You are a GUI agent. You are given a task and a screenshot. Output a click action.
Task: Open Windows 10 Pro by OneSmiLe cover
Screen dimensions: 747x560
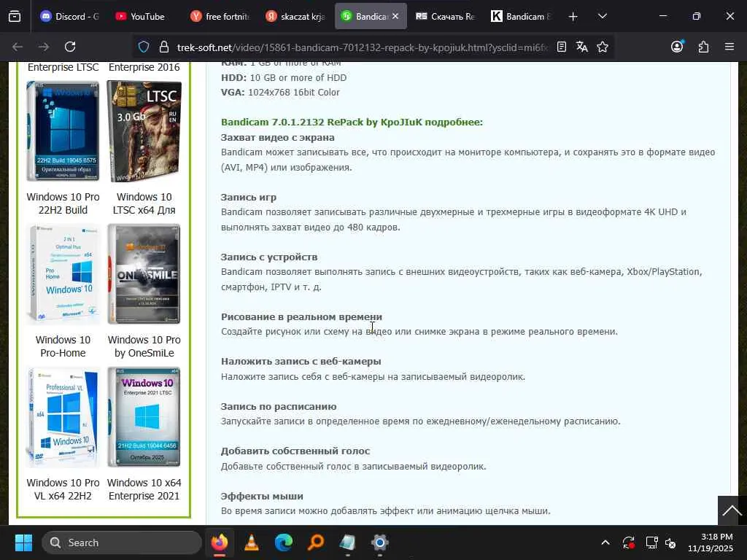(x=144, y=274)
